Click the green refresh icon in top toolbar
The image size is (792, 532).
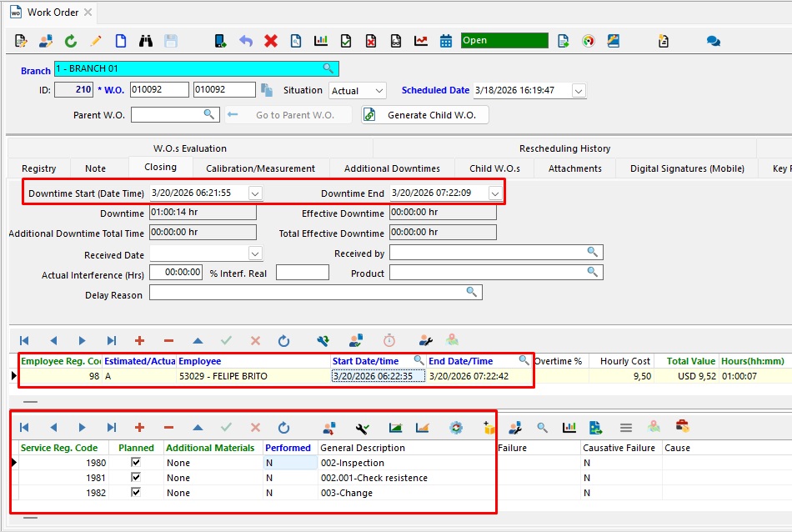[x=71, y=41]
